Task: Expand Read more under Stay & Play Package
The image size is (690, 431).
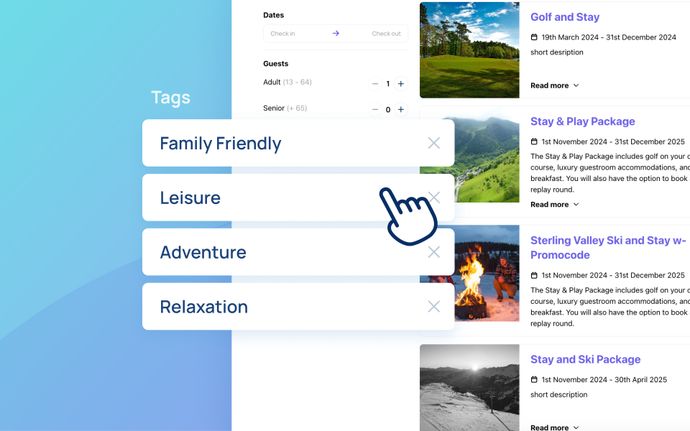Action: 554,204
